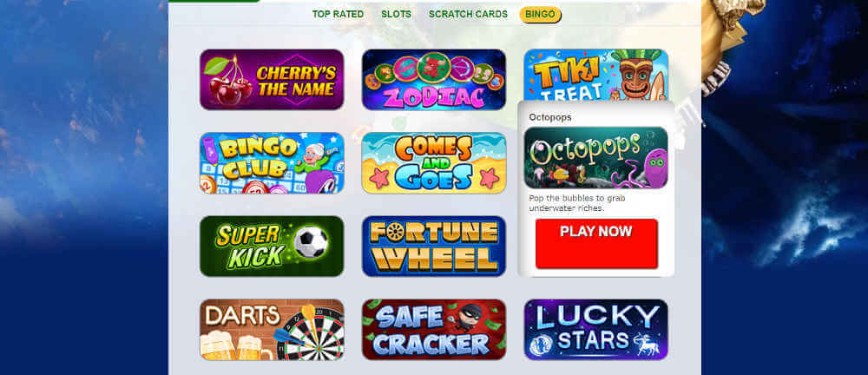Select the highlighted BINGO tab
Screen dimensions: 868x375
click(x=540, y=15)
